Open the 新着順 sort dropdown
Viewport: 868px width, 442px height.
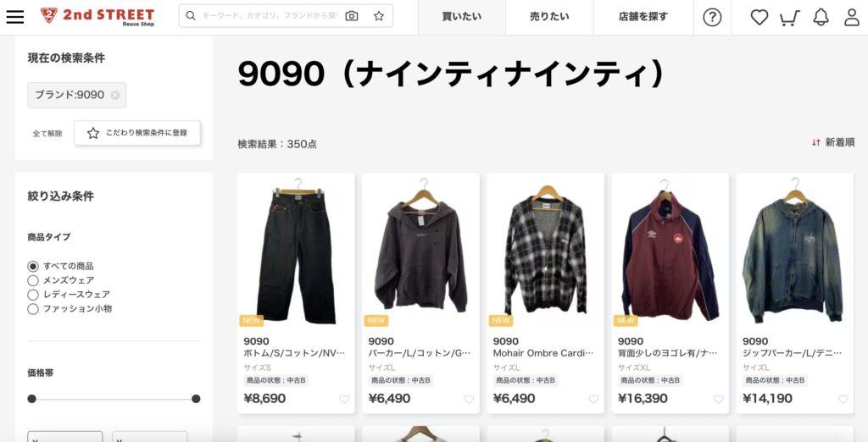833,143
